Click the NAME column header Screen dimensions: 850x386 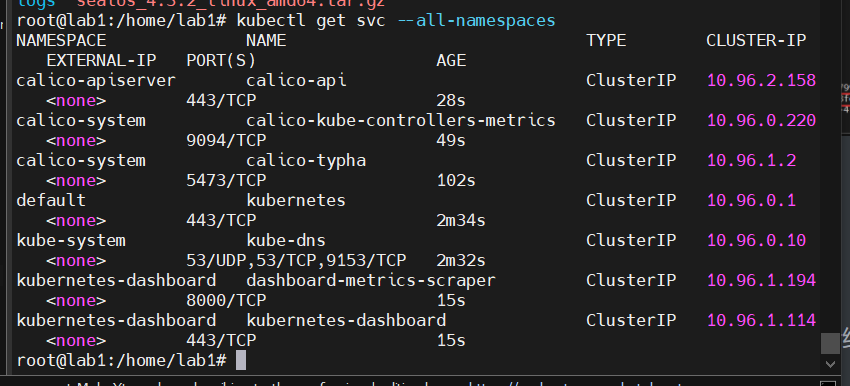[x=266, y=41]
